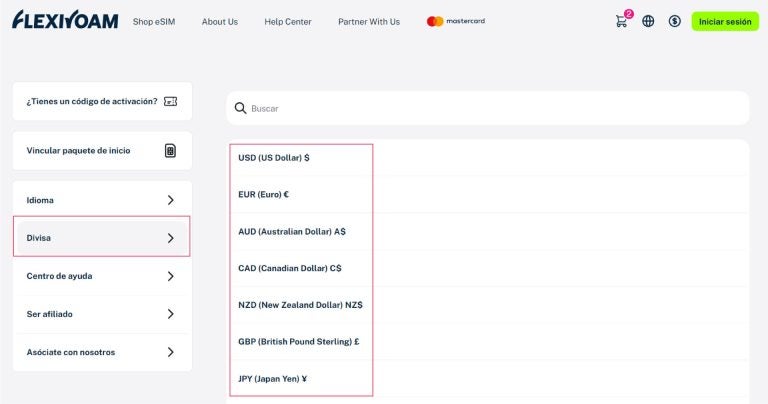Choose AUD (Australian Dollar) A$ currency

[x=488, y=231]
